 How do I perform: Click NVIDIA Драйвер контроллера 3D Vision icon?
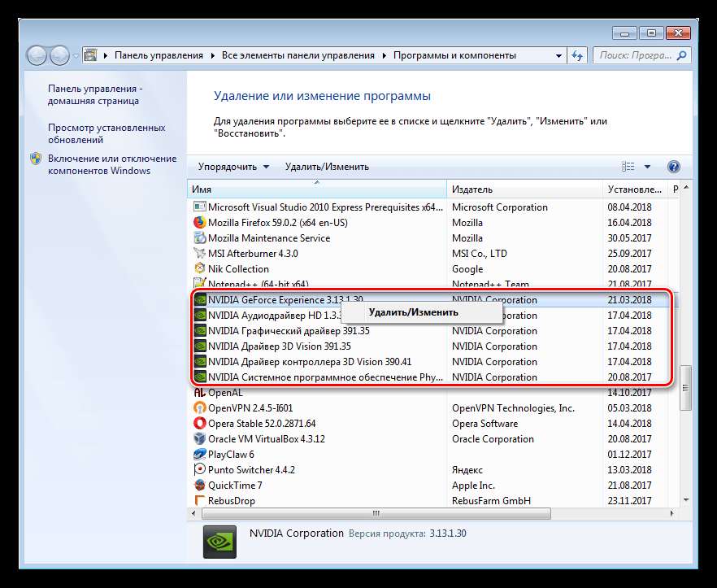[200, 361]
